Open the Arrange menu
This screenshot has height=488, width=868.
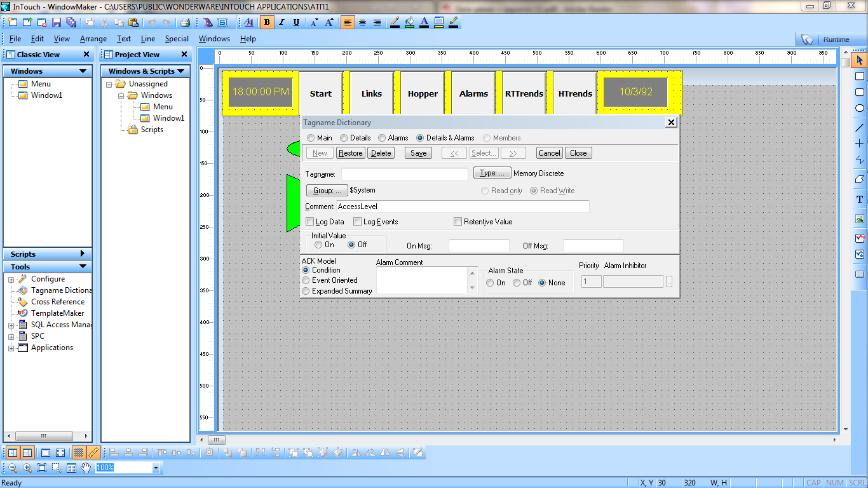93,39
